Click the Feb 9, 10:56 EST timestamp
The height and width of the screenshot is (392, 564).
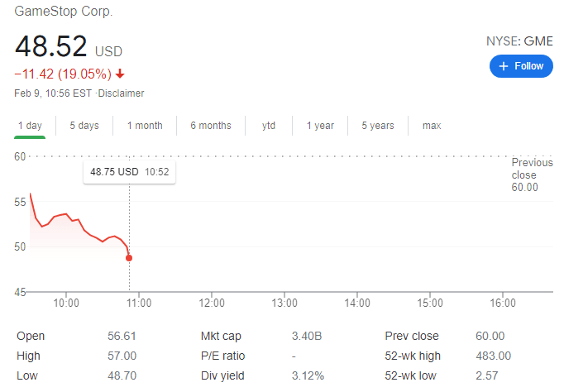(53, 93)
